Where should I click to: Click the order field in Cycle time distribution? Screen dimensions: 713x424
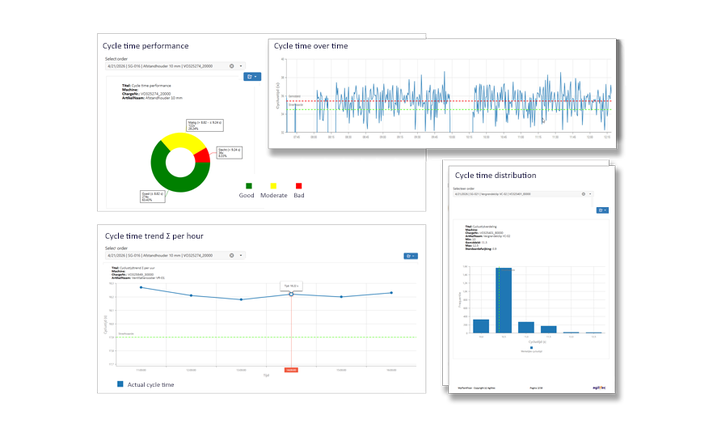[x=523, y=194]
